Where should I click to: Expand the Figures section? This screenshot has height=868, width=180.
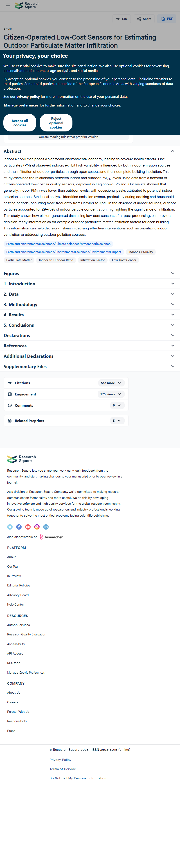(x=90, y=273)
